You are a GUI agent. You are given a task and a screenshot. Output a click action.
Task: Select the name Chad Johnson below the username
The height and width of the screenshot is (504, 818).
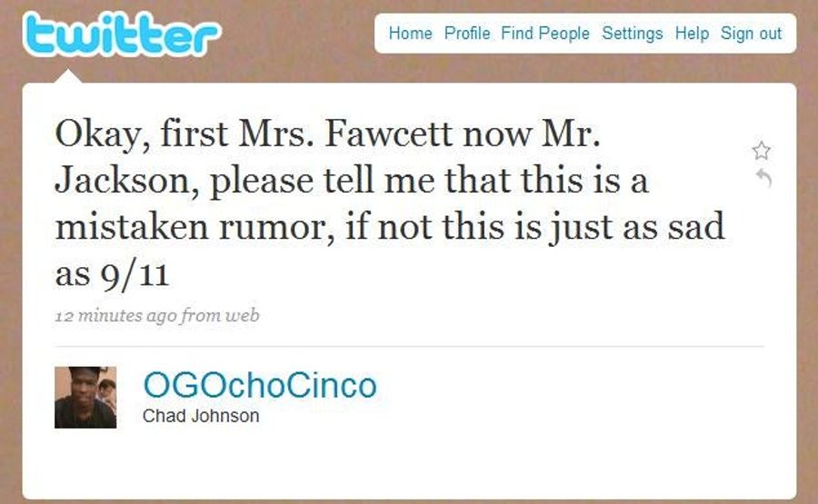pyautogui.click(x=201, y=416)
